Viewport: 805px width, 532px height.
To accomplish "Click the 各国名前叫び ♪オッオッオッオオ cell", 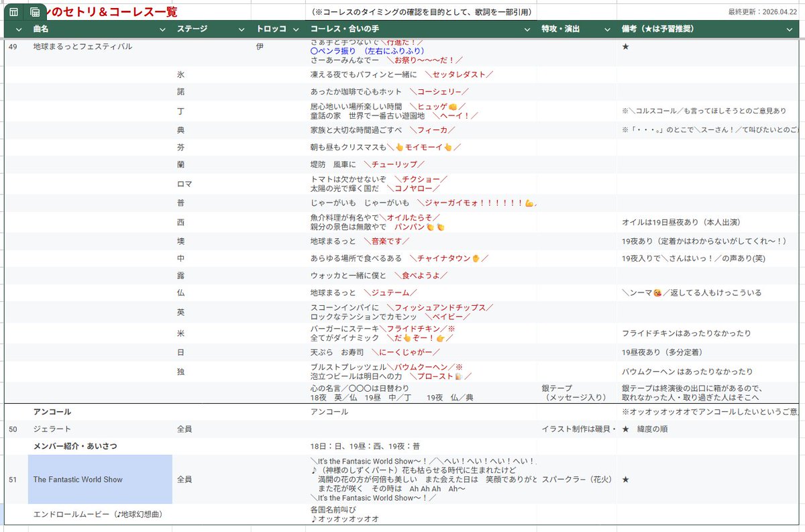I will click(421, 514).
